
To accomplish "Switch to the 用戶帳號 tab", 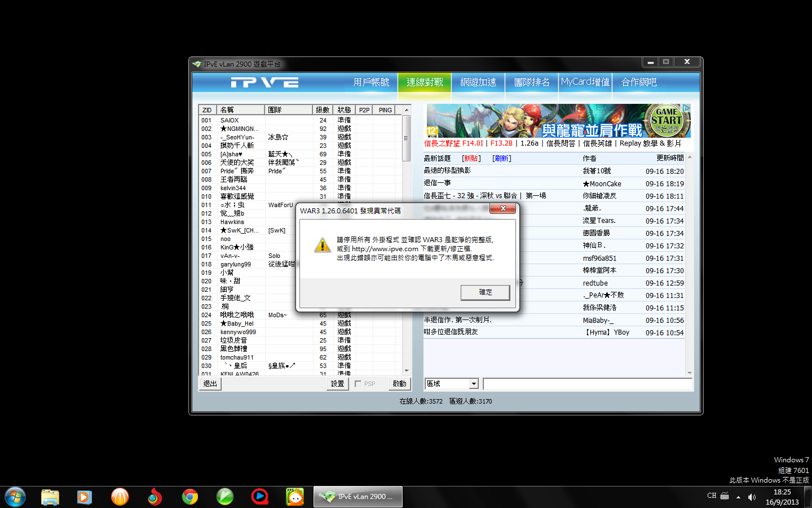I will (371, 82).
